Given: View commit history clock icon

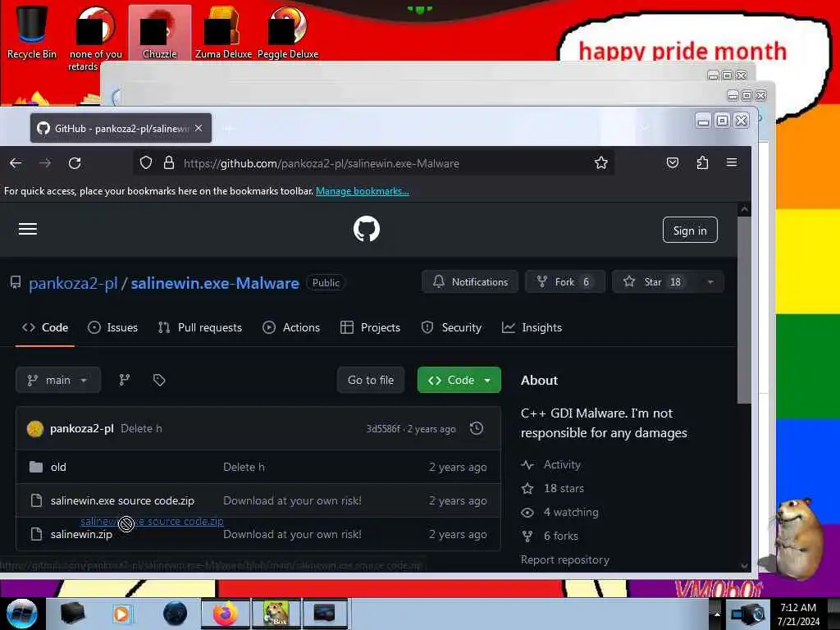Looking at the screenshot, I should pyautogui.click(x=477, y=428).
